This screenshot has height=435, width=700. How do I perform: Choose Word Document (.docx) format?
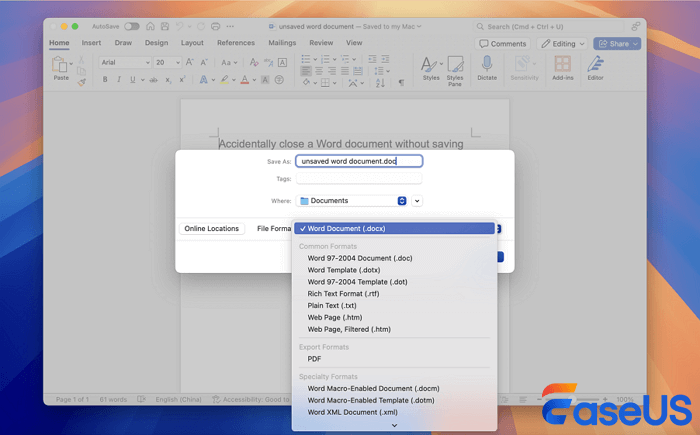click(394, 229)
